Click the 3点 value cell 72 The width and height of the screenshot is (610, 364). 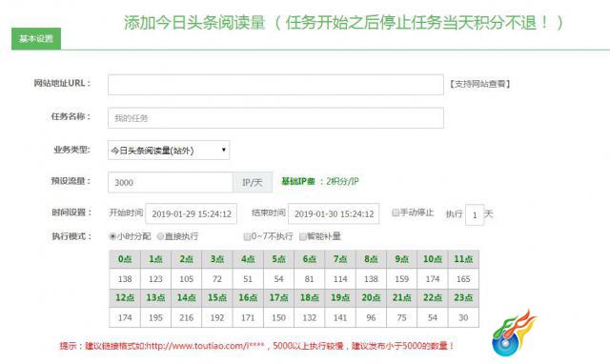217,279
